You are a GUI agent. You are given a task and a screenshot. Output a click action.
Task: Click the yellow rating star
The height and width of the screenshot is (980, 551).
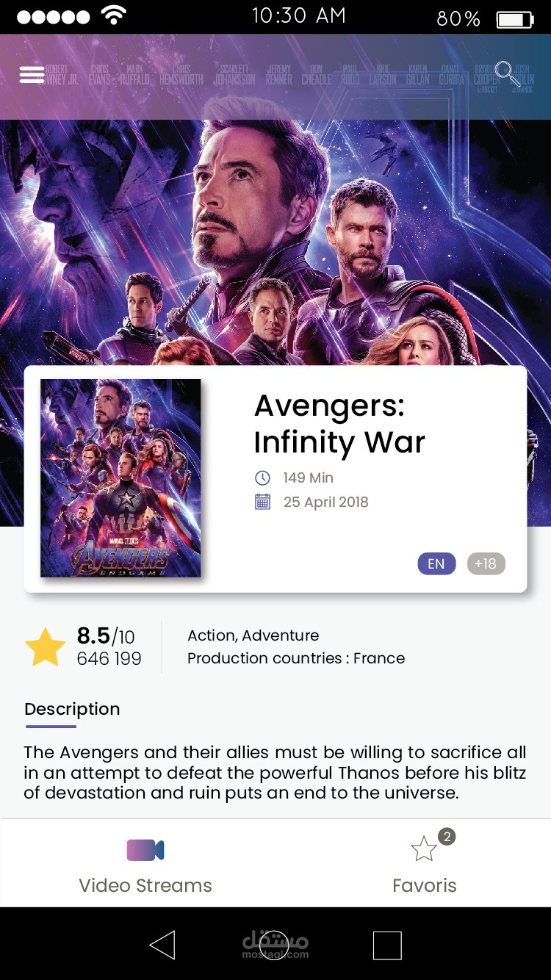coord(46,647)
